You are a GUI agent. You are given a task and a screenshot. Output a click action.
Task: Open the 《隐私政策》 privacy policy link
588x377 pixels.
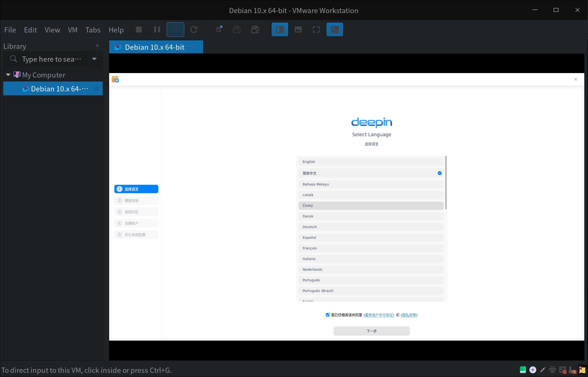[x=409, y=315]
